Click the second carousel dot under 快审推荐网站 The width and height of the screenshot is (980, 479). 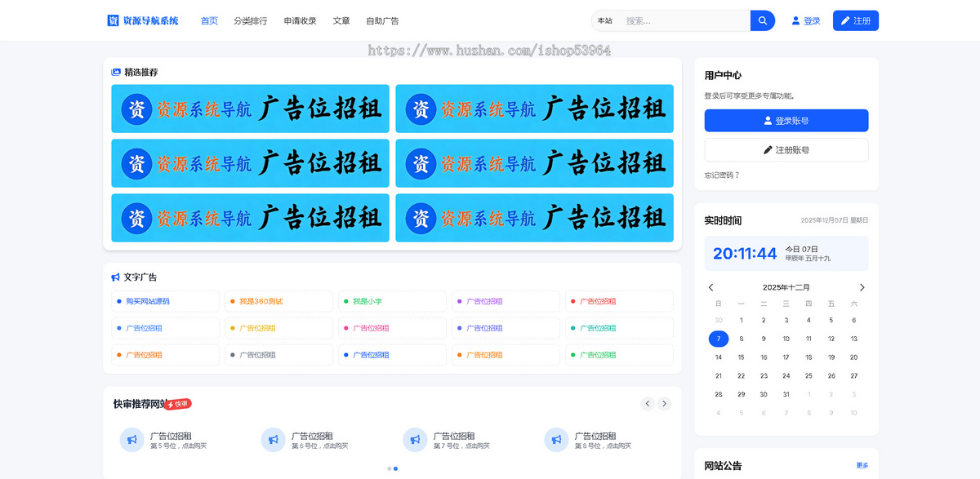(397, 468)
